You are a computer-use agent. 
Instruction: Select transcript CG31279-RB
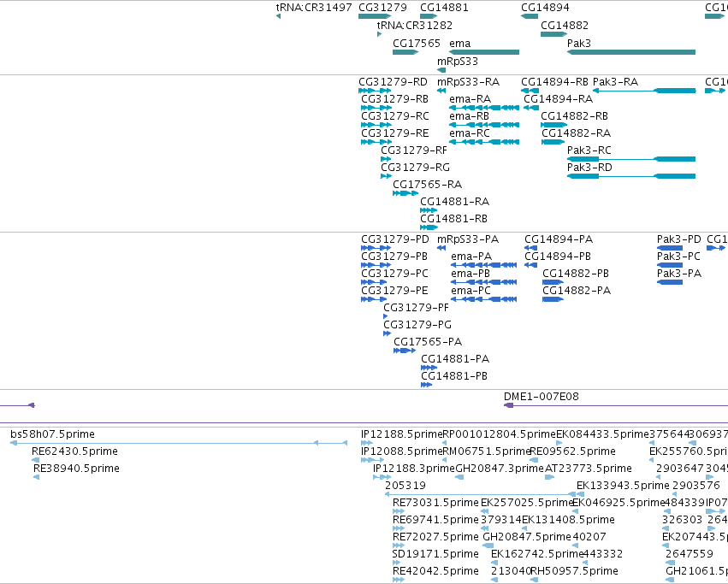pos(395,99)
